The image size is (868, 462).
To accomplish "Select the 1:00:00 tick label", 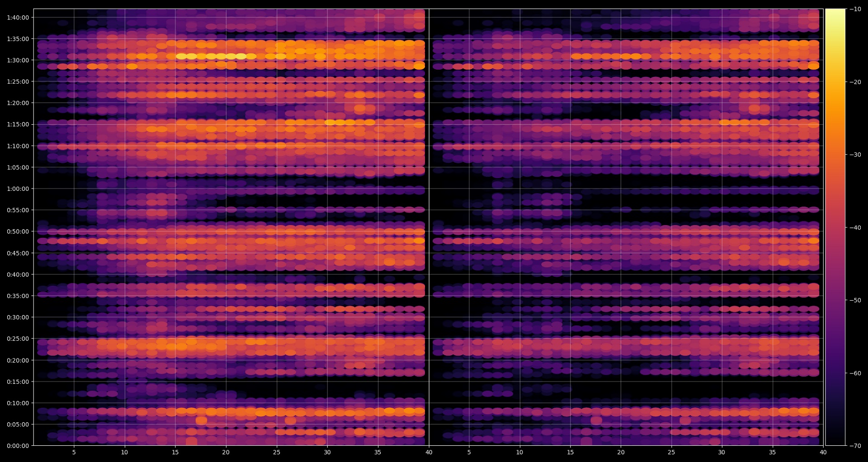I will 18,189.
